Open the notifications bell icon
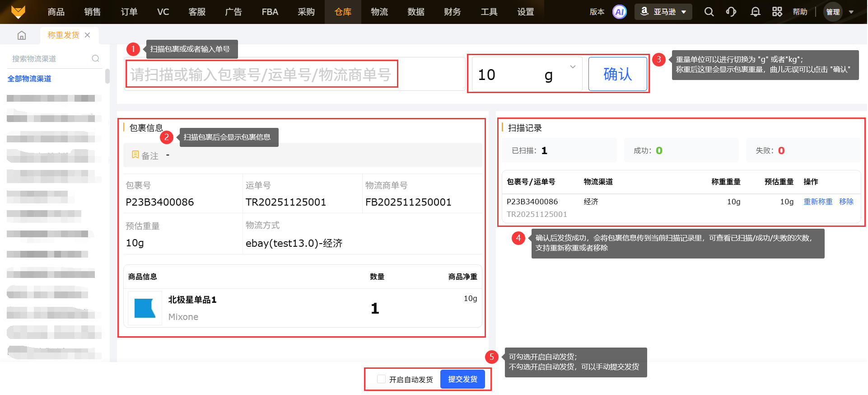Screen dimensions: 868x395 755,12
